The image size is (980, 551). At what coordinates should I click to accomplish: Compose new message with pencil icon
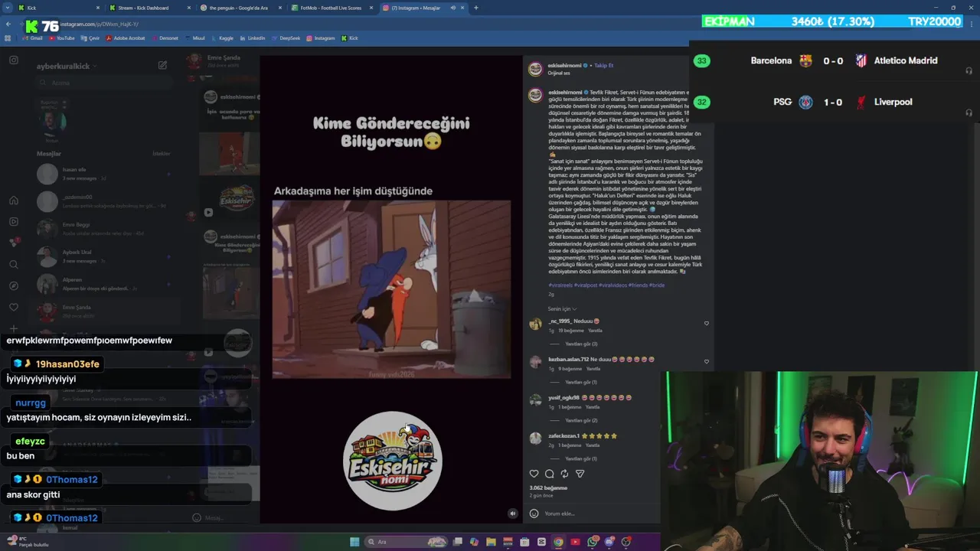pyautogui.click(x=162, y=66)
